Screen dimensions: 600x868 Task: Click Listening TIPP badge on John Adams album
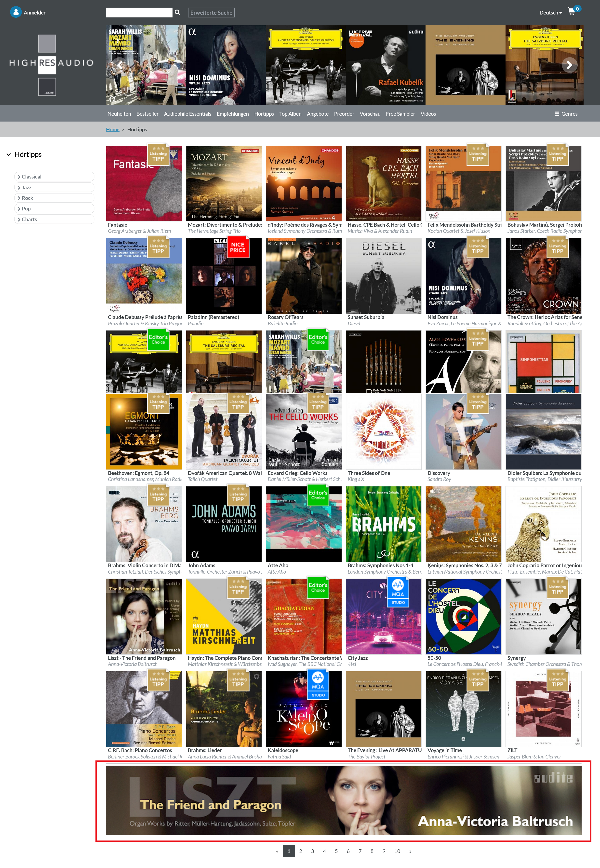click(x=238, y=495)
